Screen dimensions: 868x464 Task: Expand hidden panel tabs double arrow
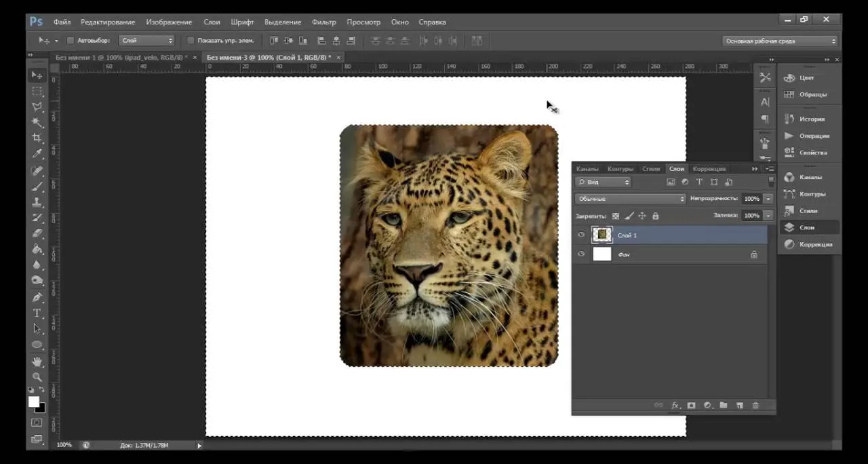click(x=755, y=168)
